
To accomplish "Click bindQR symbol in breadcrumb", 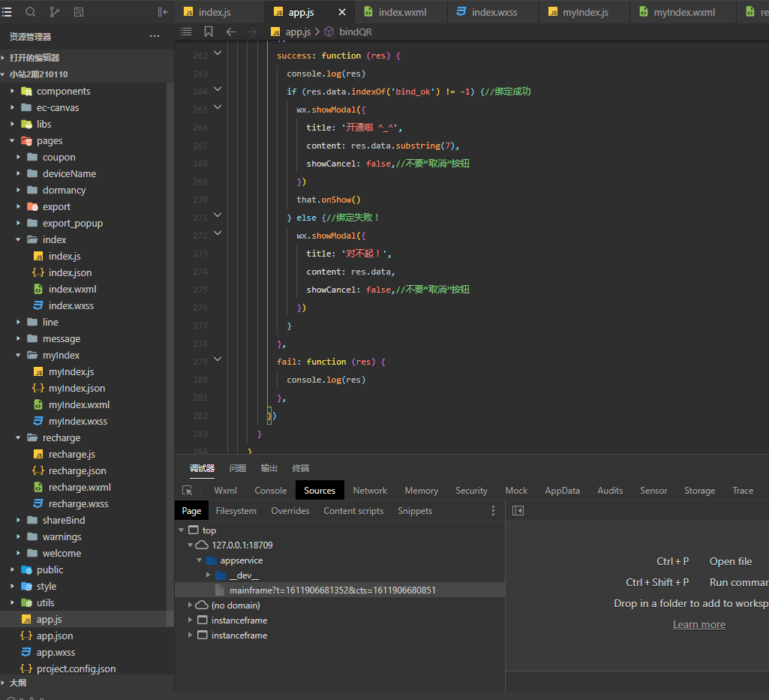I will pyautogui.click(x=356, y=32).
